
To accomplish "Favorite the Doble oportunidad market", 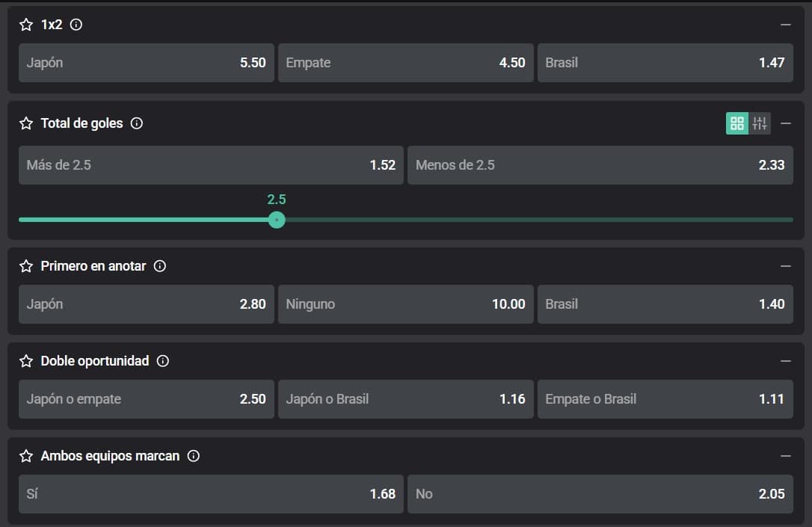I will pos(26,361).
